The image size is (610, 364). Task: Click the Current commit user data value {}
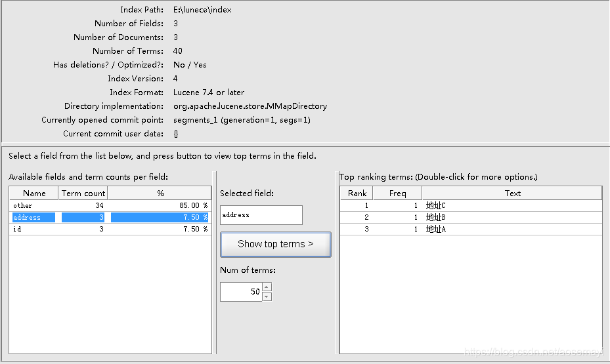click(x=176, y=134)
